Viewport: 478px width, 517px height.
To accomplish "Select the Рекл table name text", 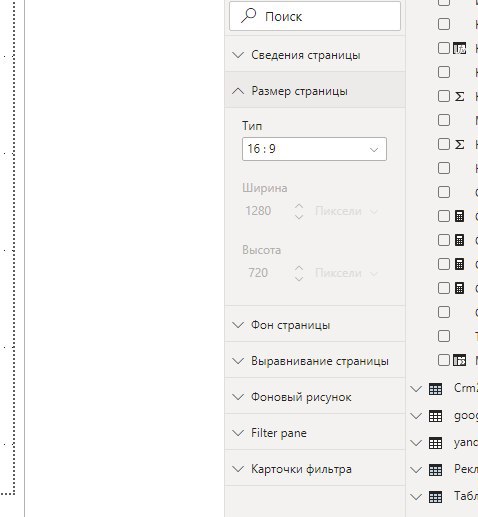I will click(x=466, y=469).
